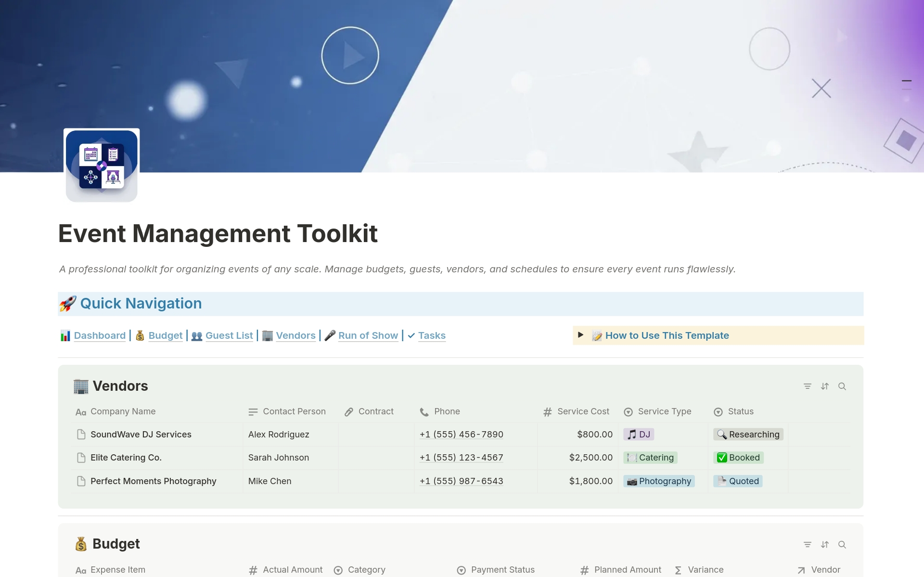Open the Expense Item column header menu
This screenshot has height=577, width=924.
tap(110, 570)
